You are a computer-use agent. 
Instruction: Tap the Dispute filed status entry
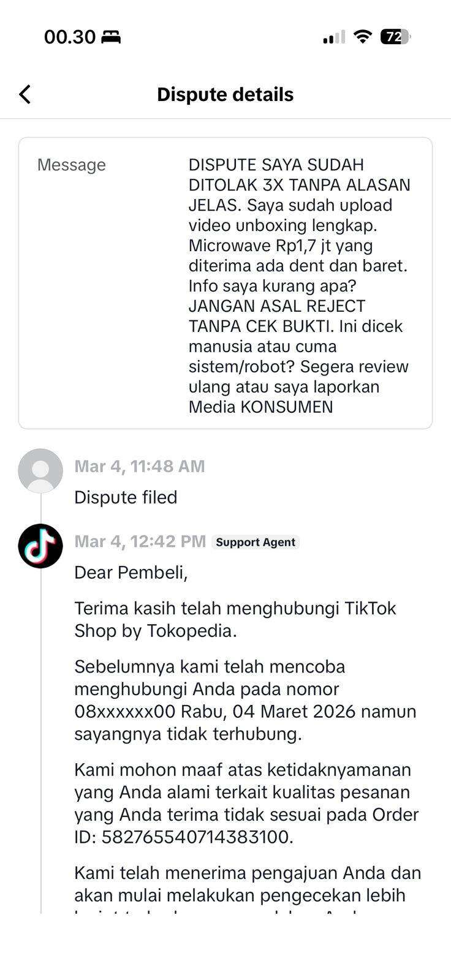[126, 497]
